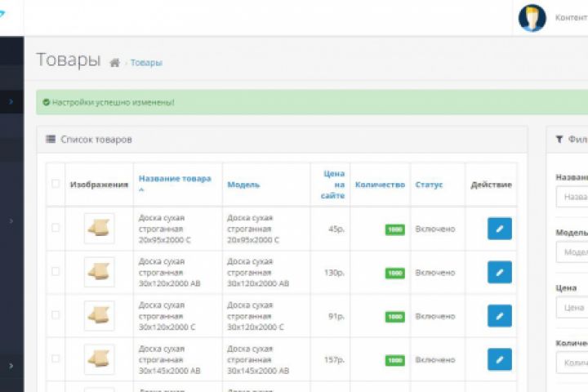The image size is (588, 392).
Task: Expand the highlighted sidebar menu chevron
Action: pos(11,101)
